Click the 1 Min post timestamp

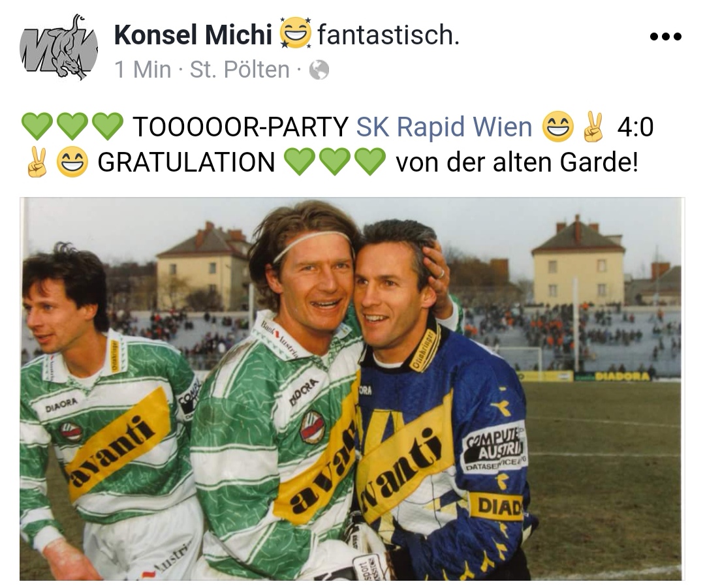click(143, 70)
